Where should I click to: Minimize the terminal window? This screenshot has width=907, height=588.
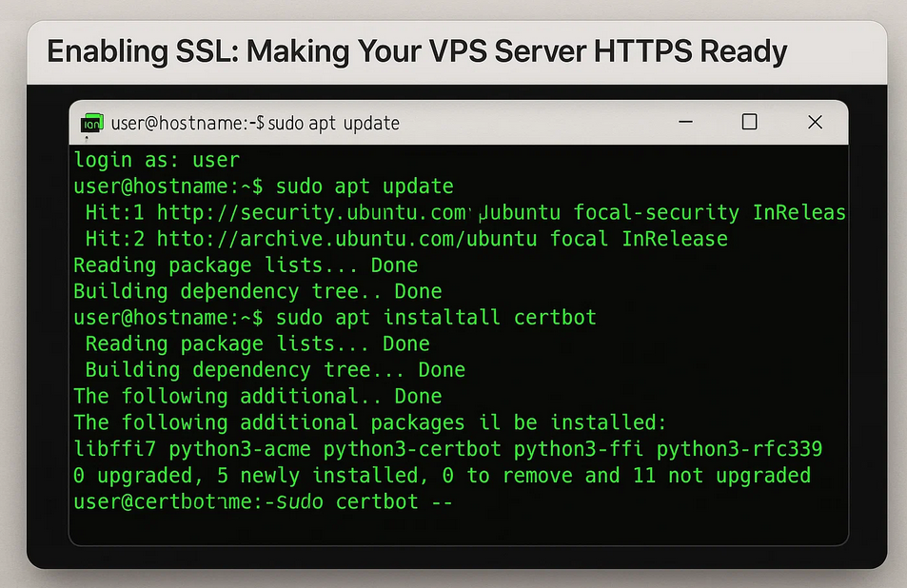pos(683,123)
